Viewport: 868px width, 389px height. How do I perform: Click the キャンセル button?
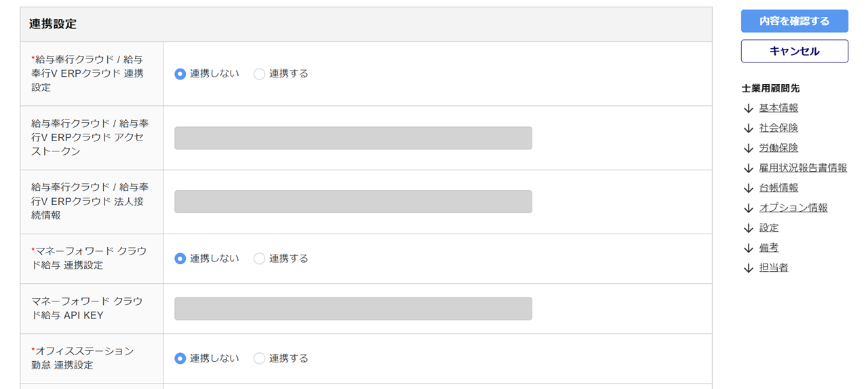794,51
